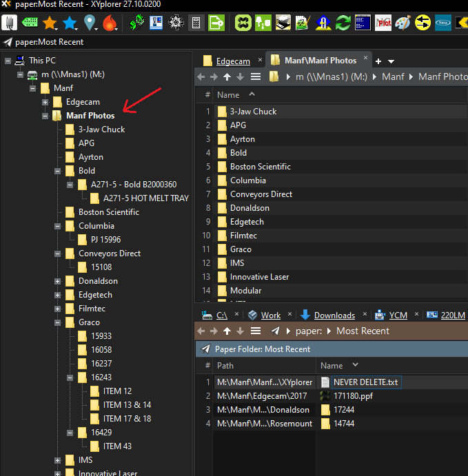The image size is (468, 476).
Task: Expand the Donaldson folder in tree
Action: [x=58, y=281]
